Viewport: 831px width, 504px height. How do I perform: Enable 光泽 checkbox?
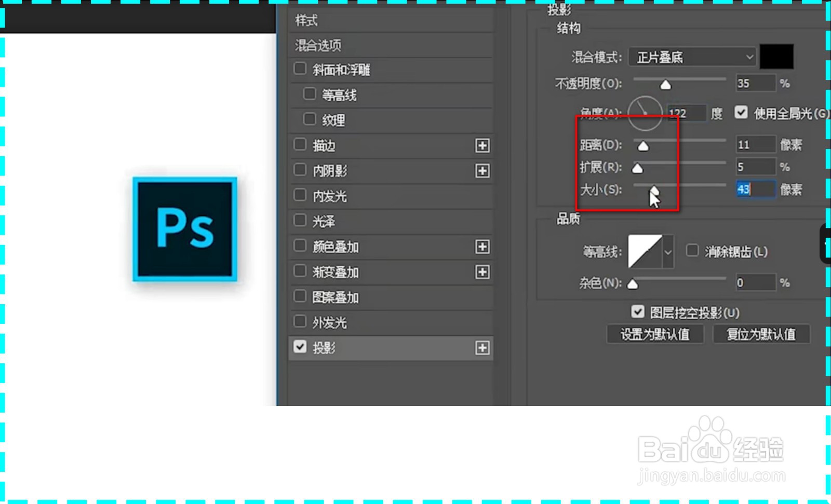[x=300, y=220]
